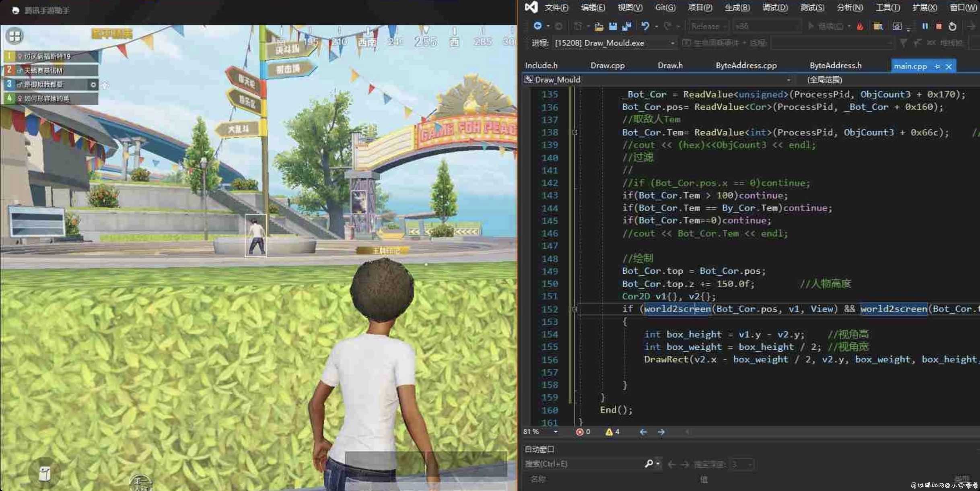This screenshot has height=491, width=980.
Task: Open the undo history dropdown arrow
Action: (x=656, y=27)
